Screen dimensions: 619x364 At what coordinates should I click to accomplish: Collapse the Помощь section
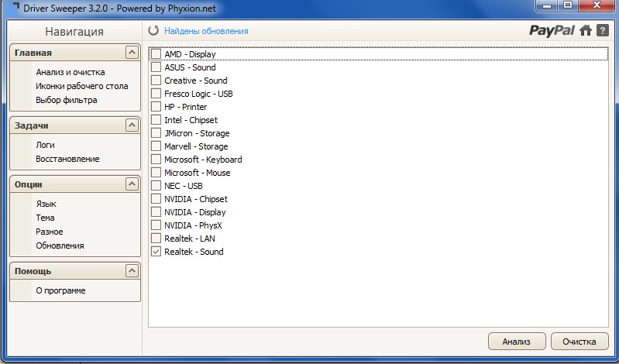pos(132,271)
